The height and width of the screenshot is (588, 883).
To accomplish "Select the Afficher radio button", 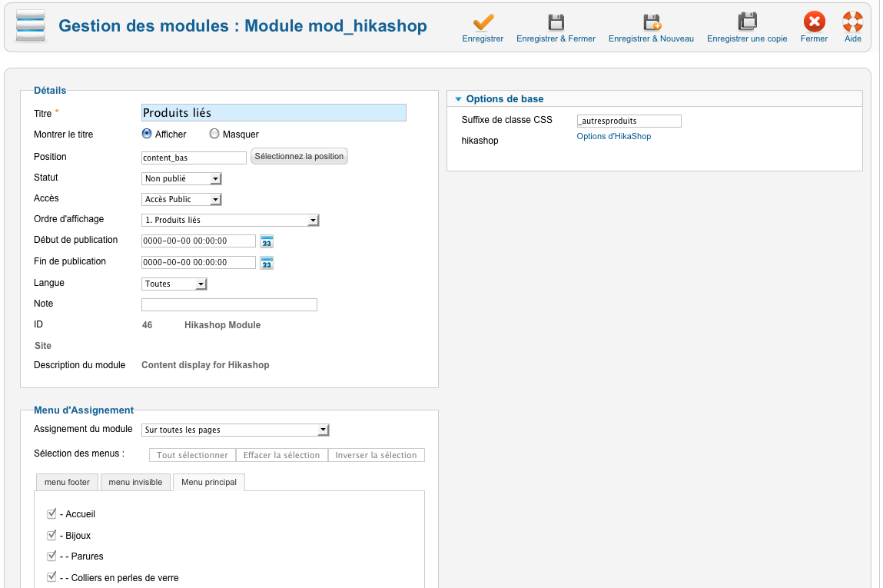I will tap(147, 134).
